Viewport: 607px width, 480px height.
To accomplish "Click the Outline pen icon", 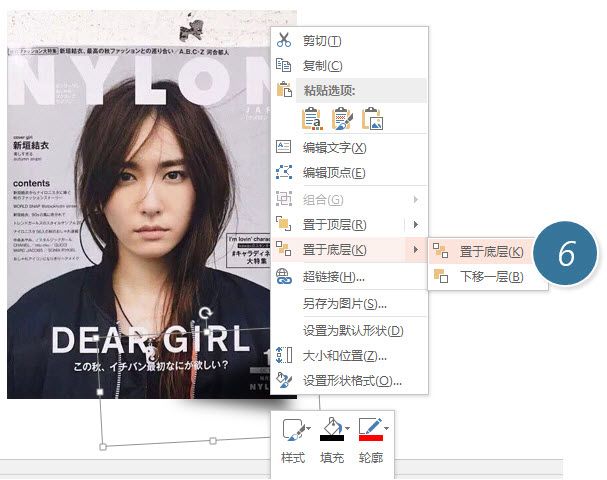I will 371,429.
